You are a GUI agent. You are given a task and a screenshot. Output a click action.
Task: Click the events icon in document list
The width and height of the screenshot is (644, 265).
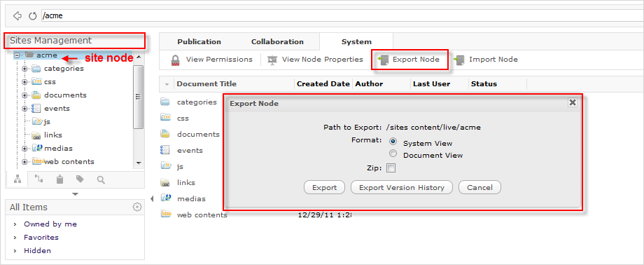pyautogui.click(x=164, y=150)
